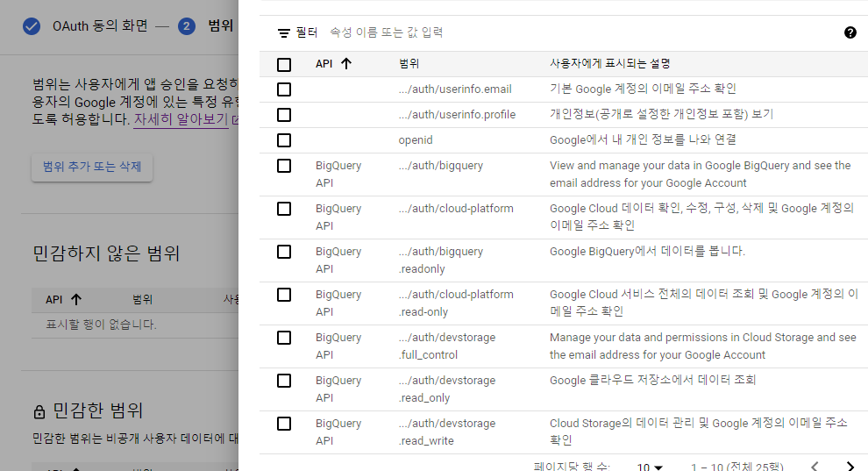
Task: Check the openid scope checkbox
Action: point(284,140)
